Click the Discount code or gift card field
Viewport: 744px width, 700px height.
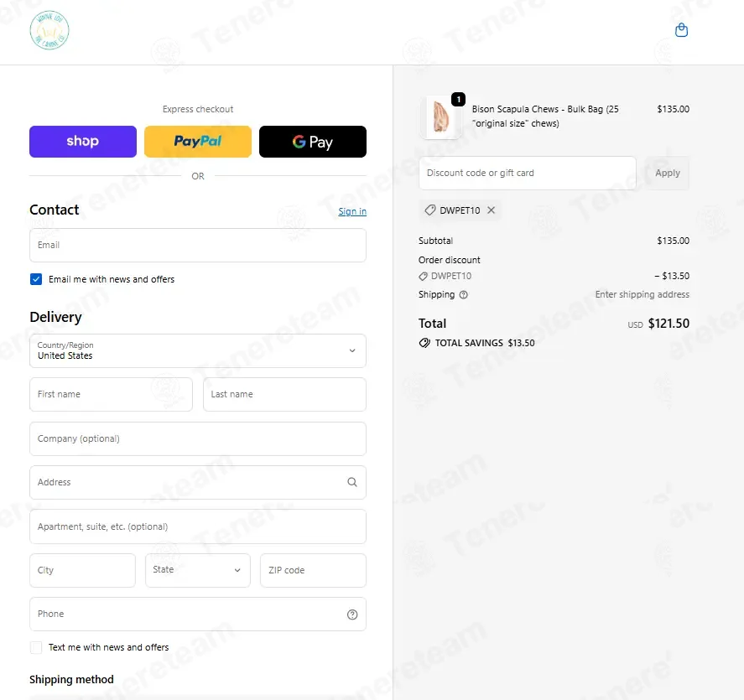(527, 173)
